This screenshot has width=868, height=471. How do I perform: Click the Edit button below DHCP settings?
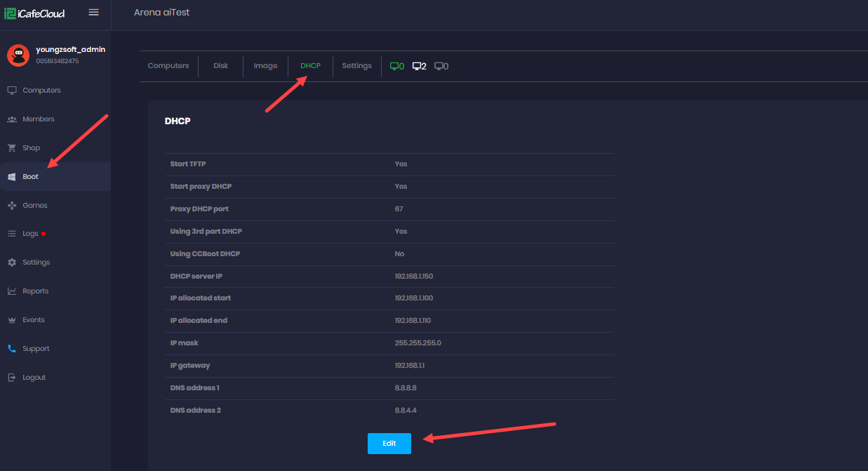pyautogui.click(x=389, y=444)
